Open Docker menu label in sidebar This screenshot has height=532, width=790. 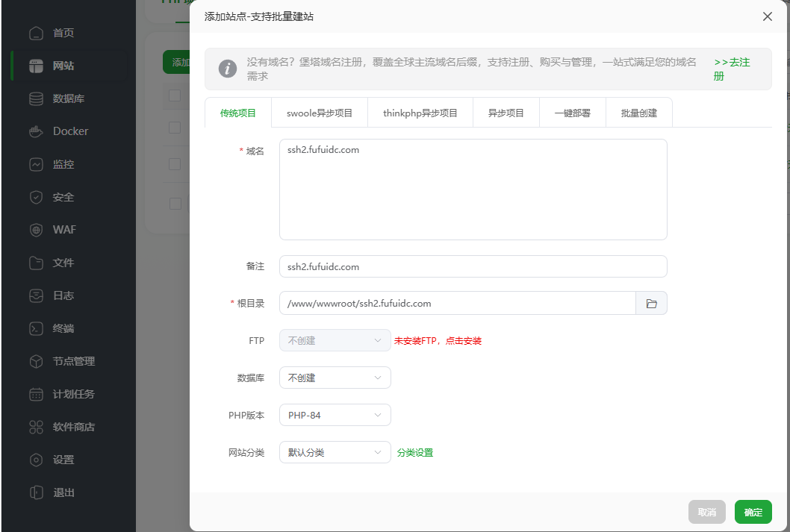tap(70, 131)
